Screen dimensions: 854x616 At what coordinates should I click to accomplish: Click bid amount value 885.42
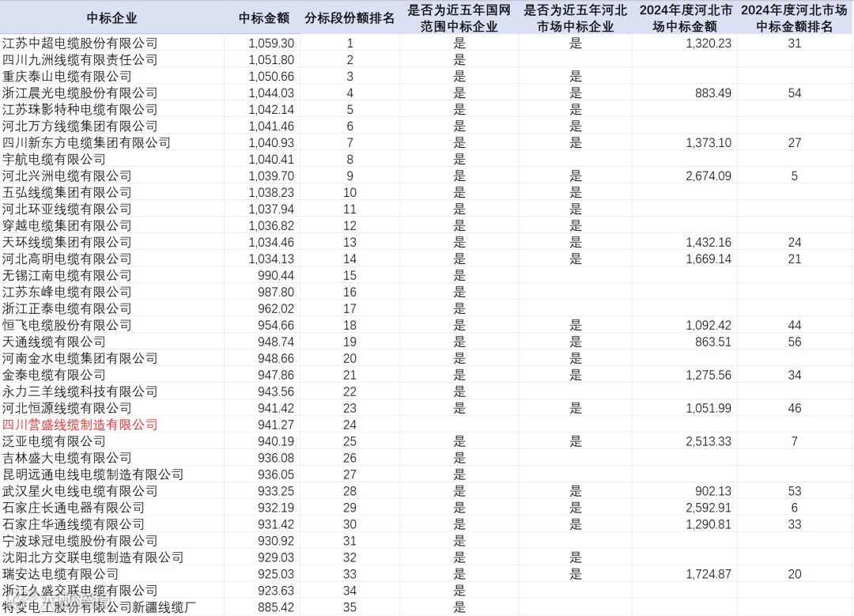[x=276, y=607]
